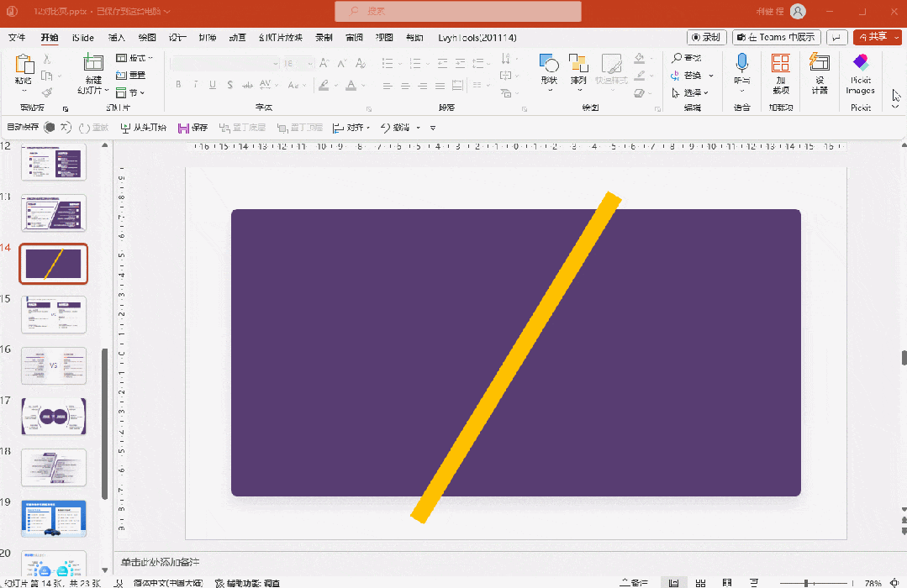Click the Share (共享) button
907x588 pixels.
tap(877, 37)
